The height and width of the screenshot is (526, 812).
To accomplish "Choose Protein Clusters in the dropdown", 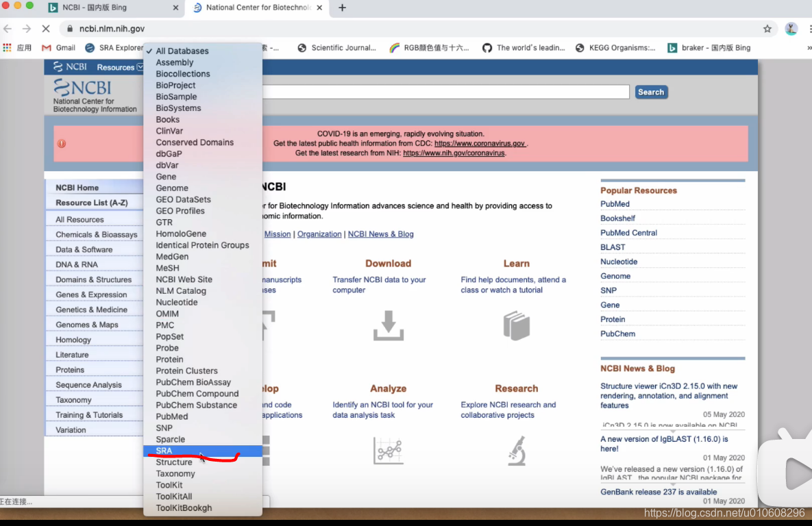I will tap(202, 371).
